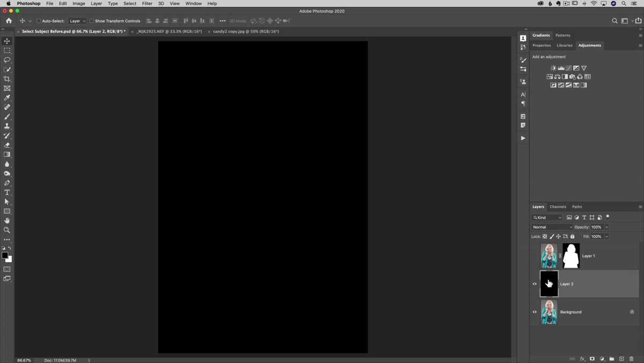Select the Crop tool
The image size is (644, 363).
point(7,79)
